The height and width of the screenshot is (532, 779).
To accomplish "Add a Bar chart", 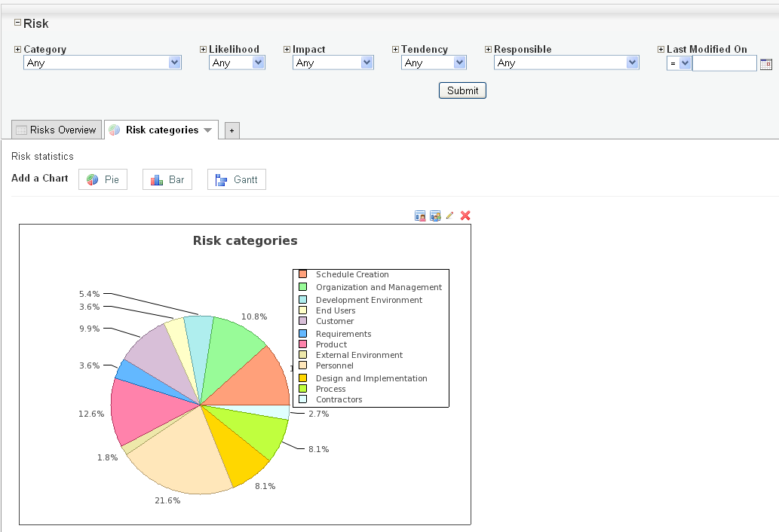I will (167, 180).
